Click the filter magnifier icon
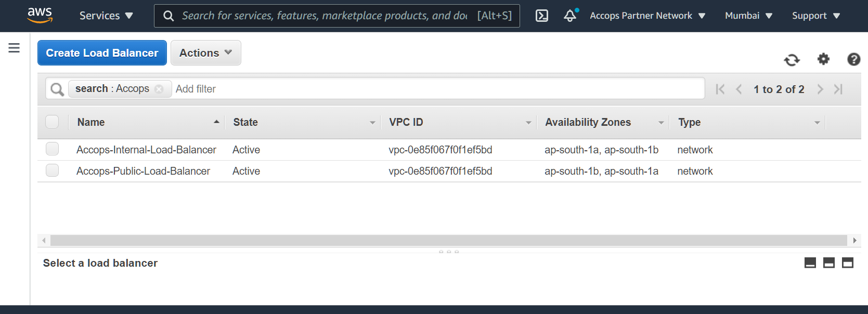Image resolution: width=868 pixels, height=314 pixels. pyautogui.click(x=57, y=89)
